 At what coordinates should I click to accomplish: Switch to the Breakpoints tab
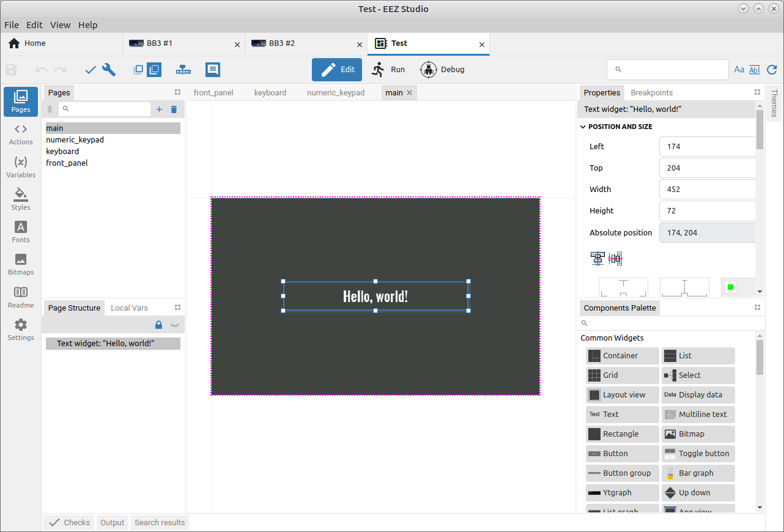[x=651, y=93]
